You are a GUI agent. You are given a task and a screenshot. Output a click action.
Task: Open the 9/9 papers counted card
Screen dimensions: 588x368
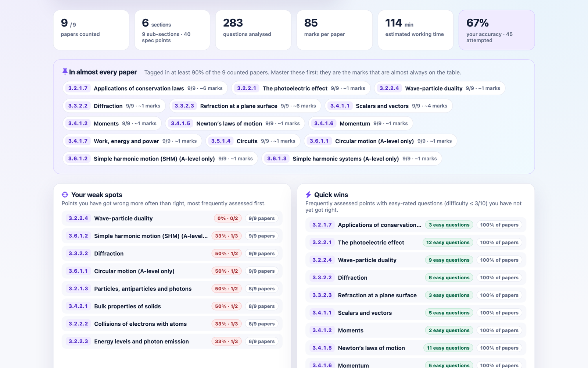tap(91, 30)
